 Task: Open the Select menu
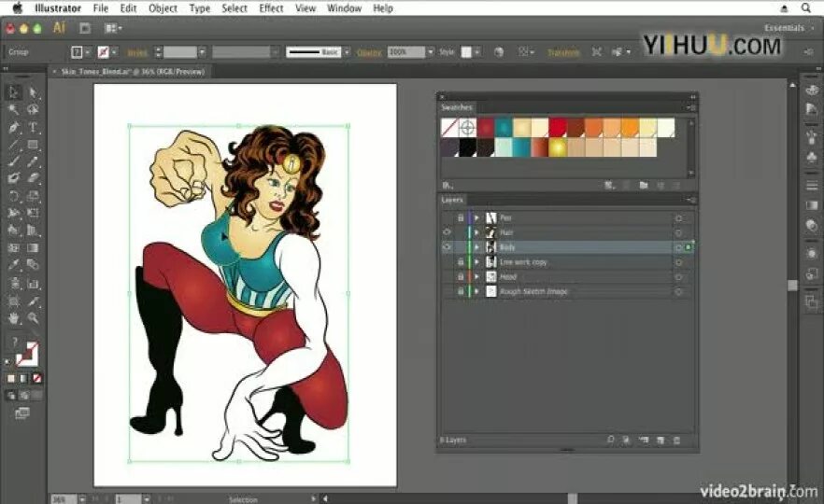click(x=234, y=8)
